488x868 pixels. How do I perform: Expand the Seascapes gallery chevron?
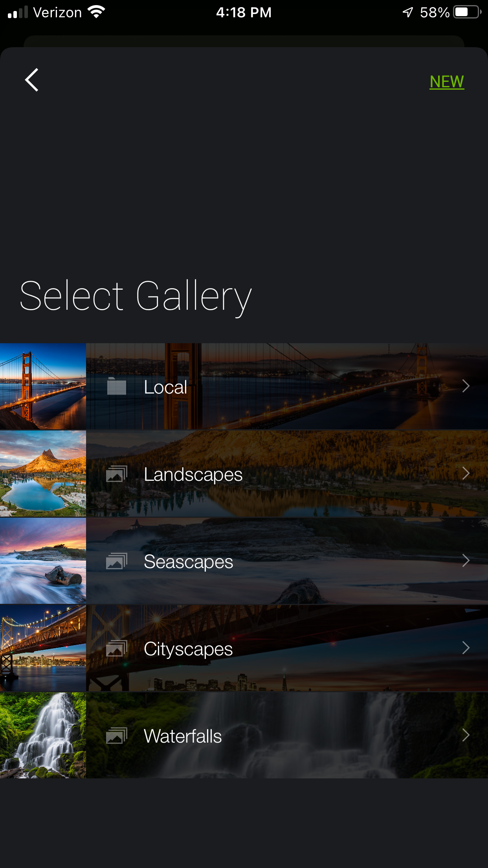466,561
